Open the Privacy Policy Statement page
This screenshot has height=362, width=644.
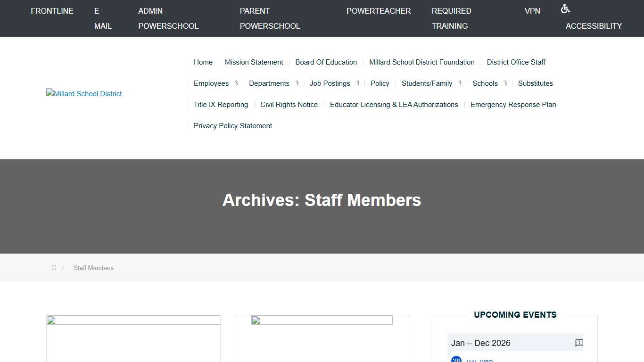click(x=232, y=125)
